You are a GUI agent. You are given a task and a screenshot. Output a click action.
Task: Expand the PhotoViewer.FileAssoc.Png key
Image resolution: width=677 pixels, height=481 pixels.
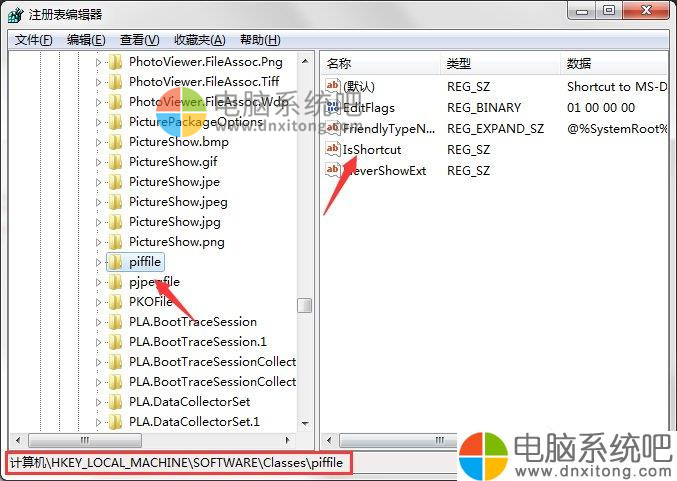pyautogui.click(x=98, y=62)
